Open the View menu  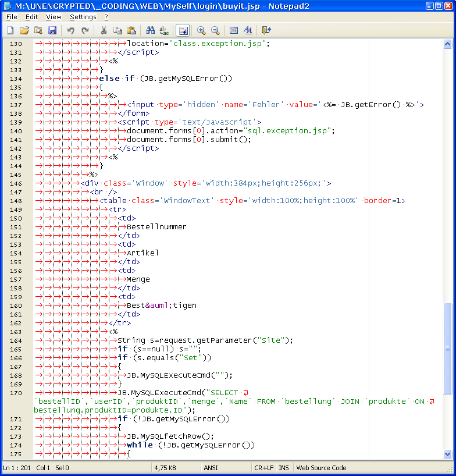pyautogui.click(x=54, y=17)
